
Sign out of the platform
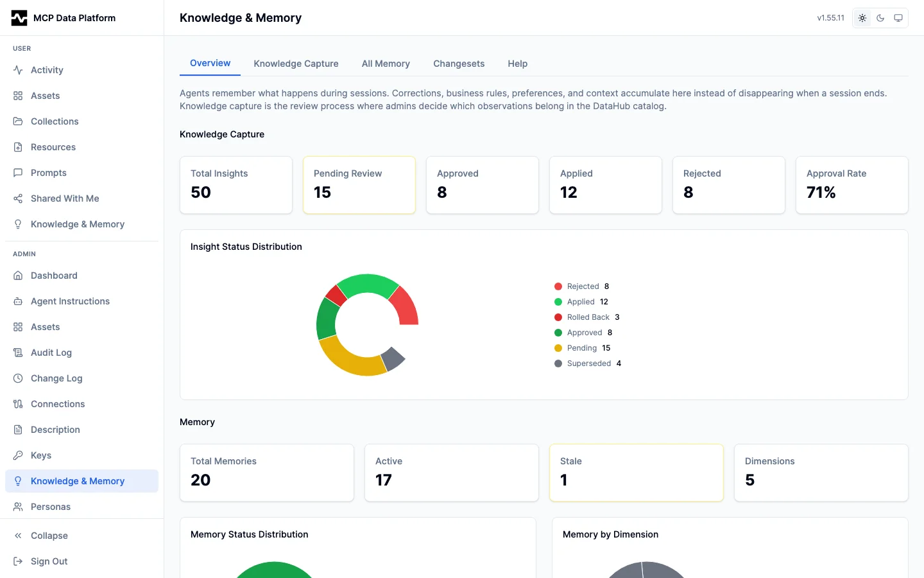(x=49, y=561)
